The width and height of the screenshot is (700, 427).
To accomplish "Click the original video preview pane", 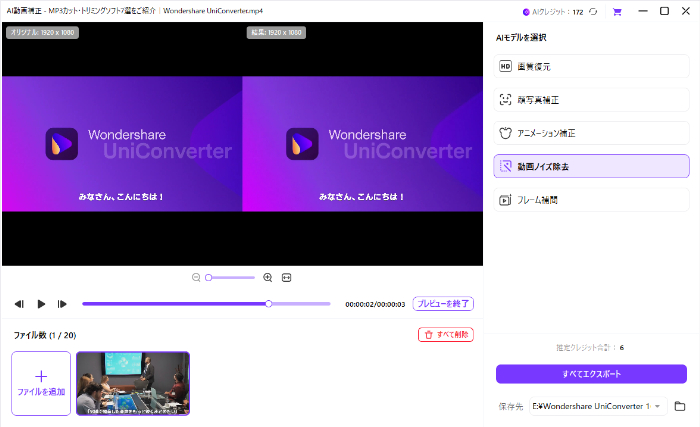I will click(x=122, y=144).
